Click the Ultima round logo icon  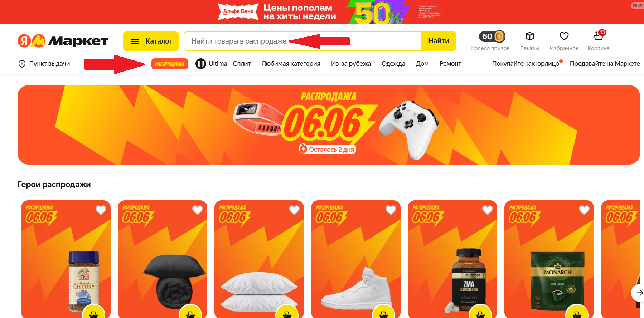click(x=201, y=64)
